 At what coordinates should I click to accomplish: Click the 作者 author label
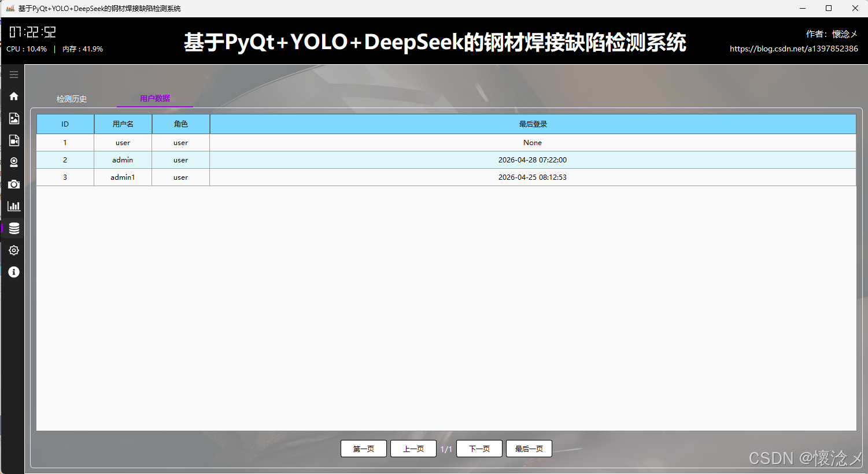click(x=832, y=34)
